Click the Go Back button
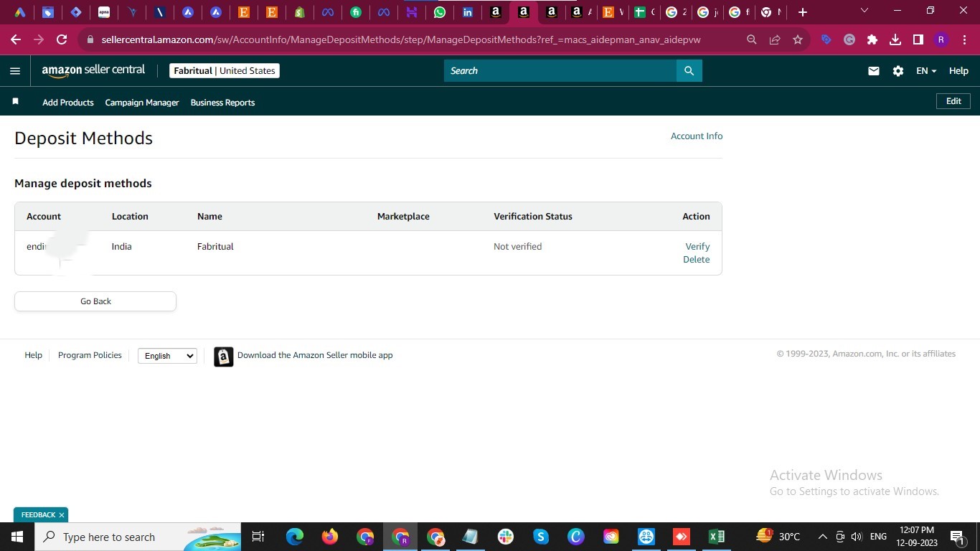Image resolution: width=980 pixels, height=551 pixels. pyautogui.click(x=95, y=301)
